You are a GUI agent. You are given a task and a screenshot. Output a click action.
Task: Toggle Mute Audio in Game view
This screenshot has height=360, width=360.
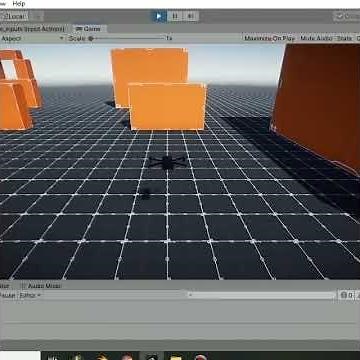coord(316,38)
